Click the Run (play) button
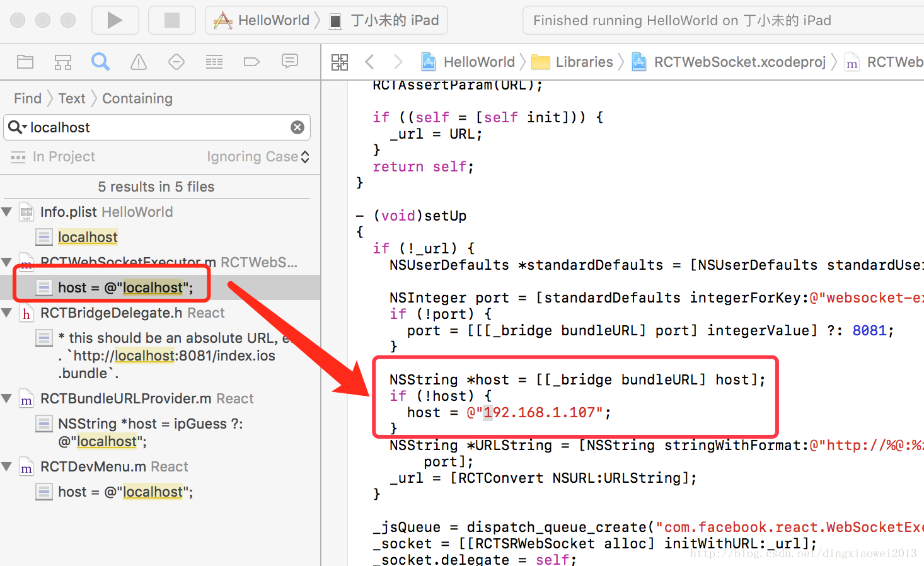Screen dimensions: 924x566 [115, 20]
